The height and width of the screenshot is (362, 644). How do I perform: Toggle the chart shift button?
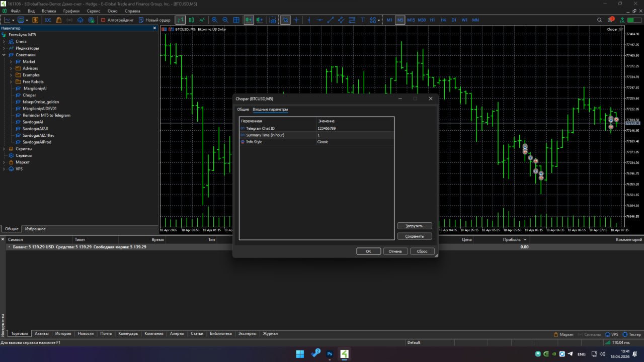click(260, 20)
